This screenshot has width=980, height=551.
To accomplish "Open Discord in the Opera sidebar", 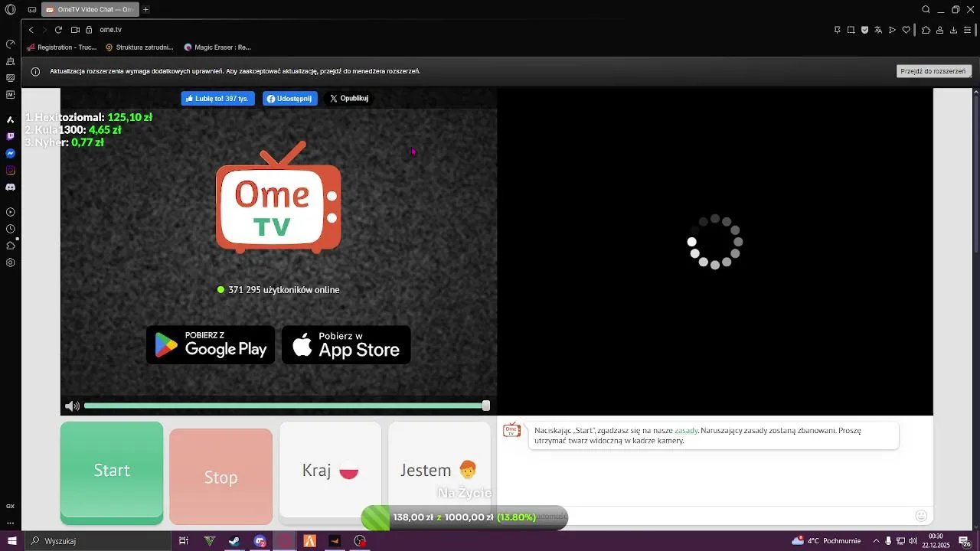I will [11, 187].
